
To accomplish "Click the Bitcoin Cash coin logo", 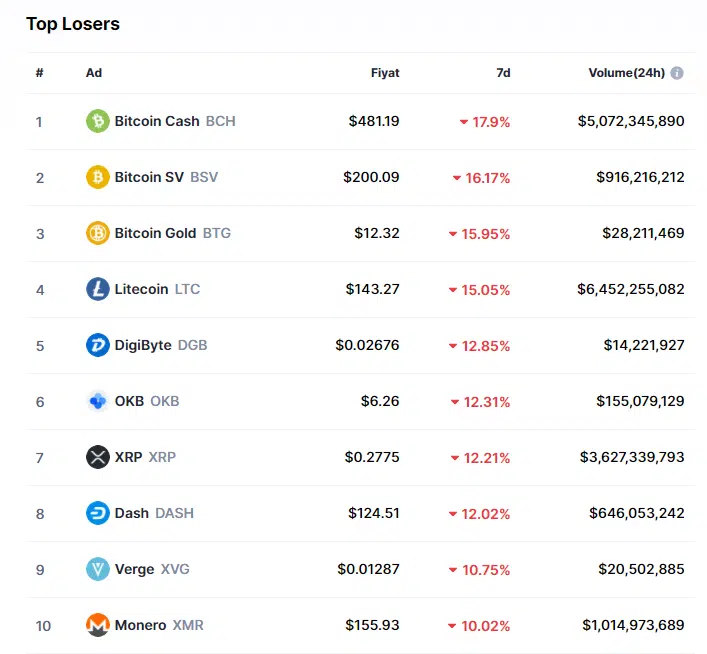I will (97, 121).
